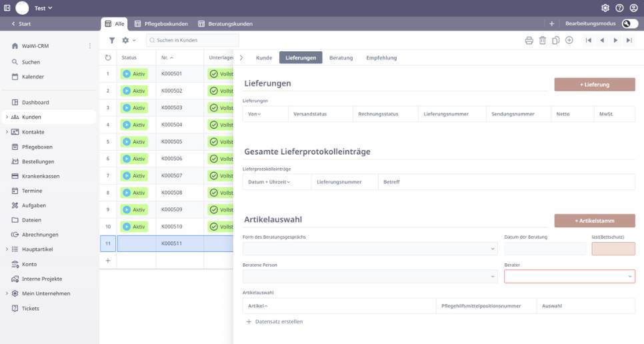Open Krankenkassen in the sidebar
The height and width of the screenshot is (344, 644).
point(42,176)
